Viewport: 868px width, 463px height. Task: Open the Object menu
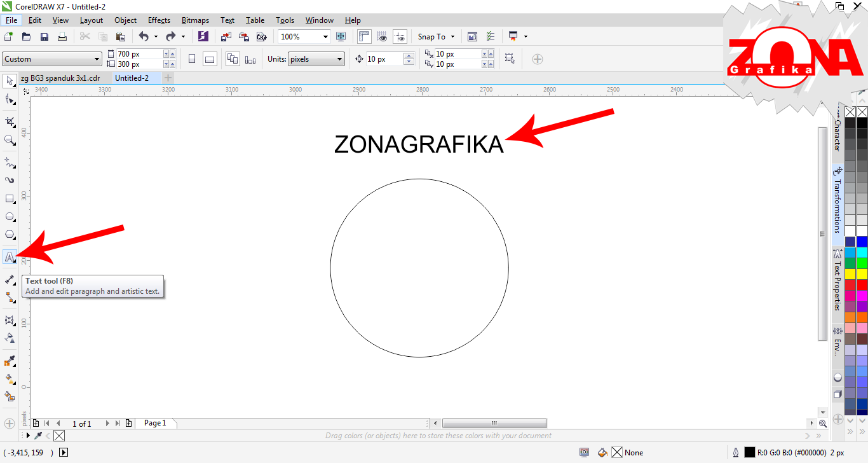point(125,20)
